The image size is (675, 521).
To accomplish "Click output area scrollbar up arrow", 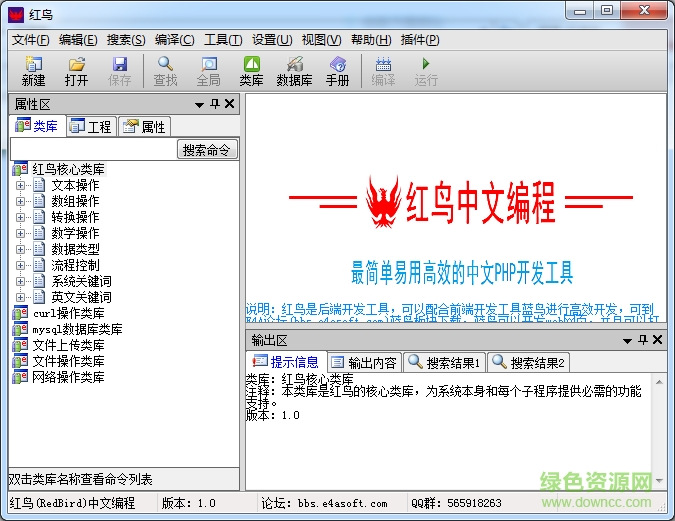I will (x=659, y=381).
